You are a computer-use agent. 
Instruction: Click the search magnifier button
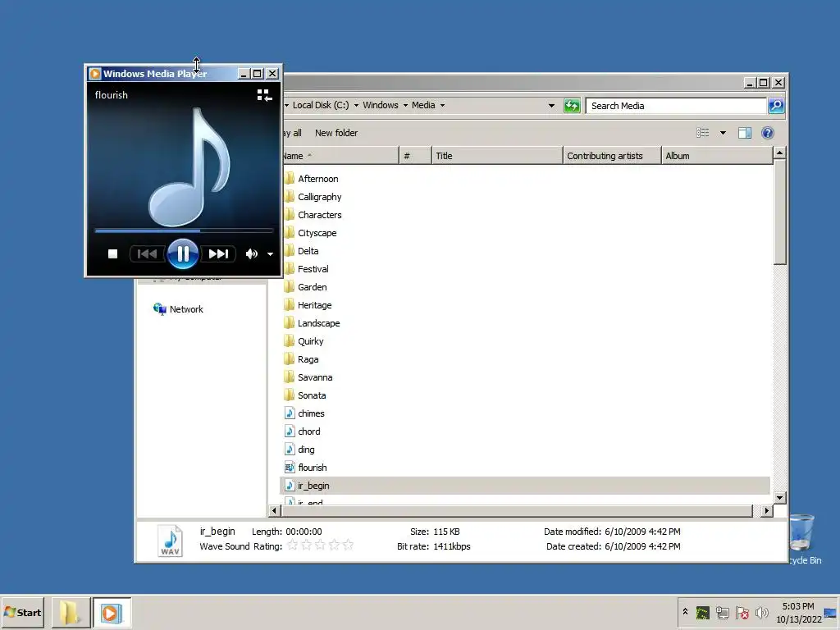pyautogui.click(x=776, y=106)
